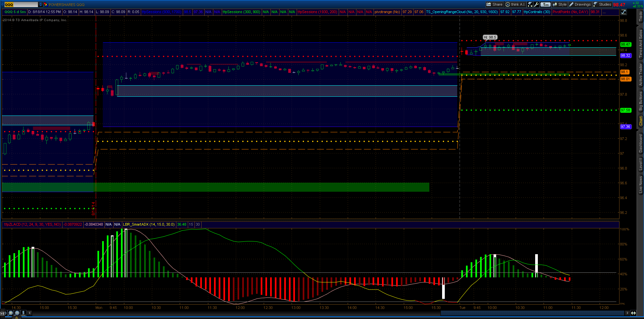The width and height of the screenshot is (644, 319).
Task: Click the chart horizontal scrollbar thumb
Action: [x=532, y=313]
